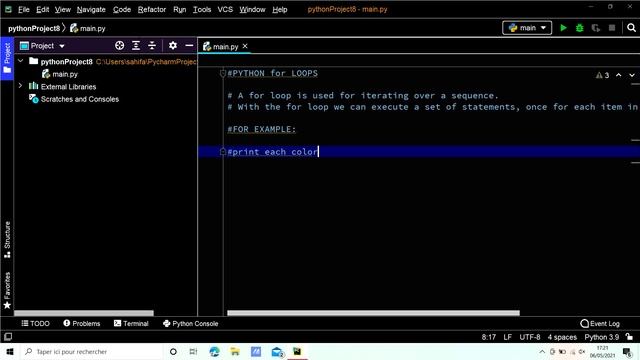Viewport: 640px width, 360px height.
Task: Click the #FOR EXAMPLE: comment line
Action: 262,129
